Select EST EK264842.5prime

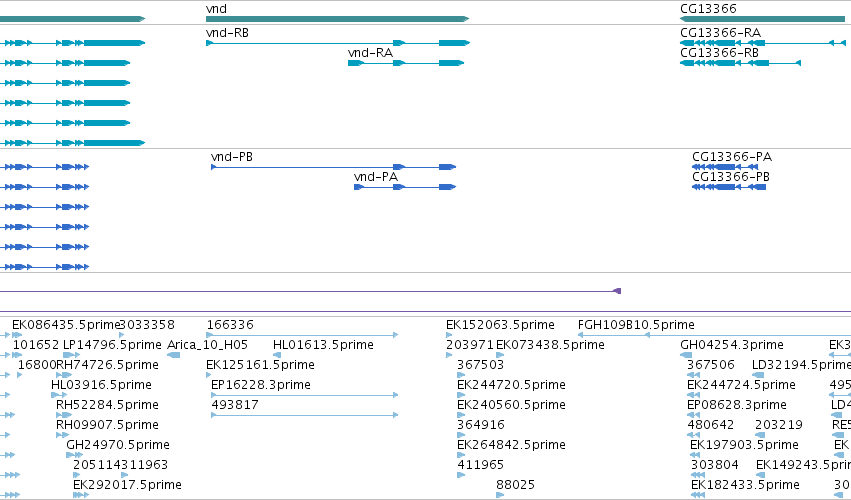coord(511,445)
